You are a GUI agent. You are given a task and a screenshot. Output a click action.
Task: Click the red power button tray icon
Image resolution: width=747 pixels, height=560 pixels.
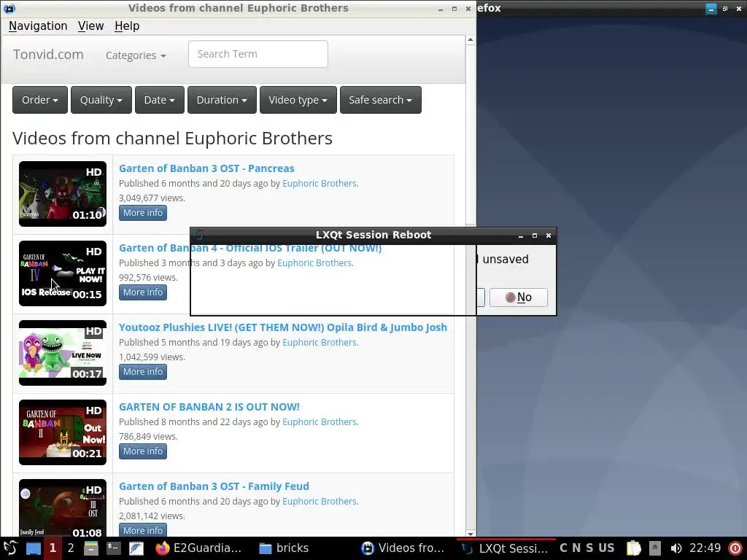pyautogui.click(x=735, y=548)
